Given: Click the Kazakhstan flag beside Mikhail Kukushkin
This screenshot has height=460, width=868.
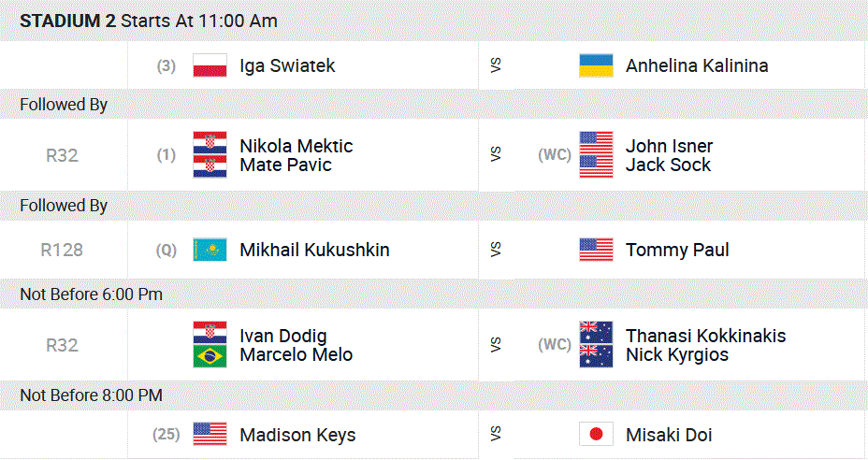Looking at the screenshot, I should pyautogui.click(x=210, y=250).
